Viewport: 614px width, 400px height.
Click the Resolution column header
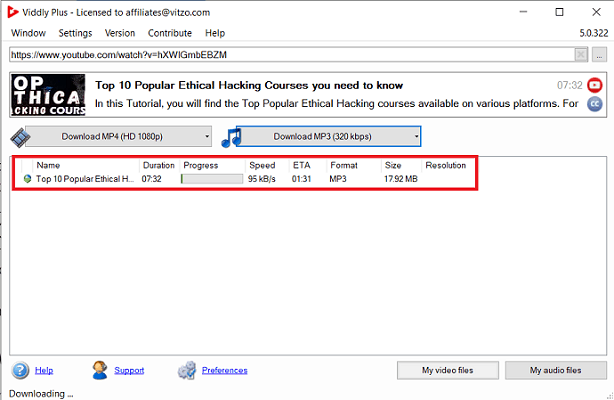446,165
